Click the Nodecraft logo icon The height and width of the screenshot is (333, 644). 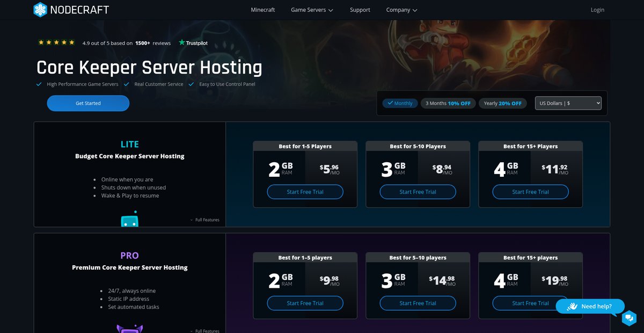coord(40,10)
